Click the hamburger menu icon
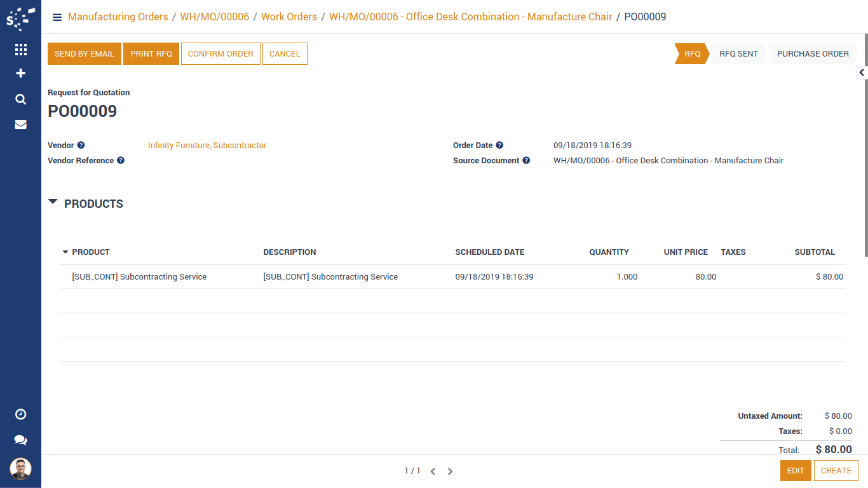This screenshot has width=868, height=488. click(x=57, y=17)
